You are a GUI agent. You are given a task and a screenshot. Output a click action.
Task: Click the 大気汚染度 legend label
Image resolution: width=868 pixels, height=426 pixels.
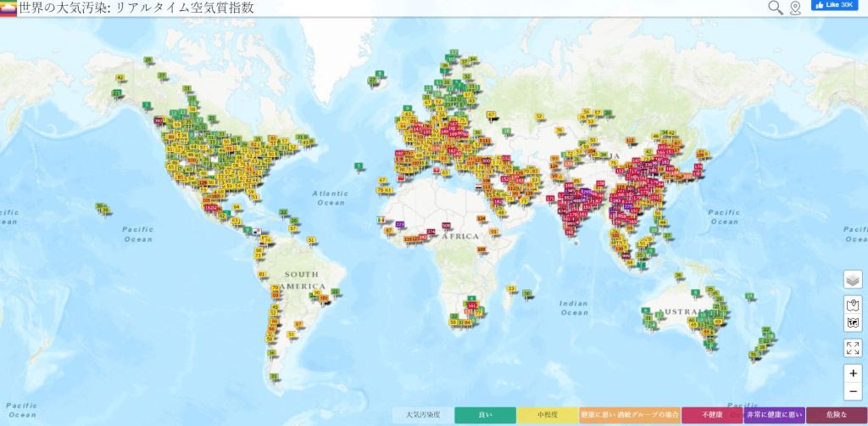tap(423, 415)
